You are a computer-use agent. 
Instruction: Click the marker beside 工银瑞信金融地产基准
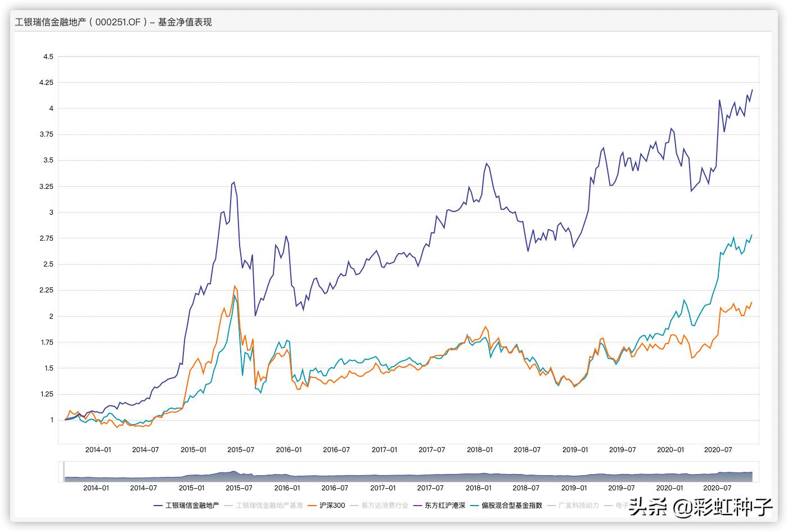click(229, 504)
